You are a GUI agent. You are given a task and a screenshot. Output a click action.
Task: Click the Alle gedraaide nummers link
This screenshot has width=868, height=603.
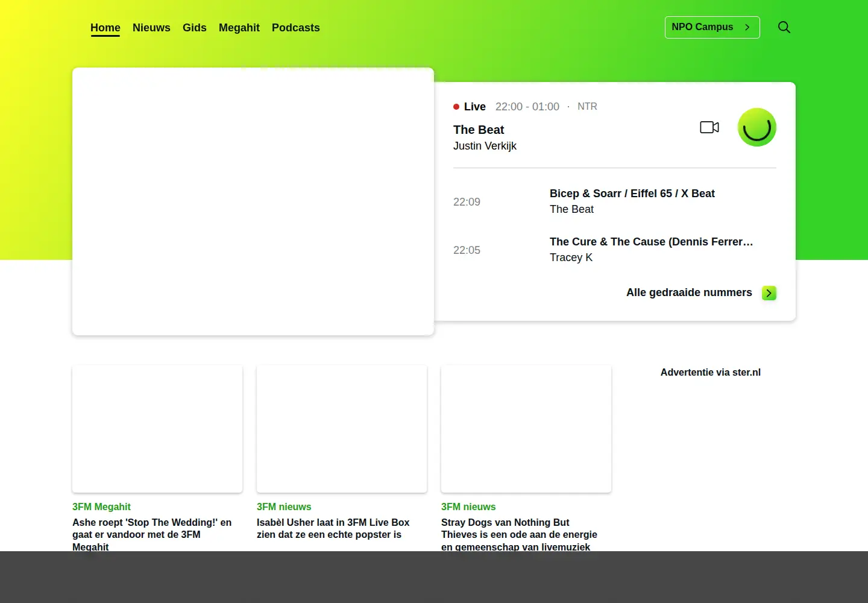(x=689, y=292)
